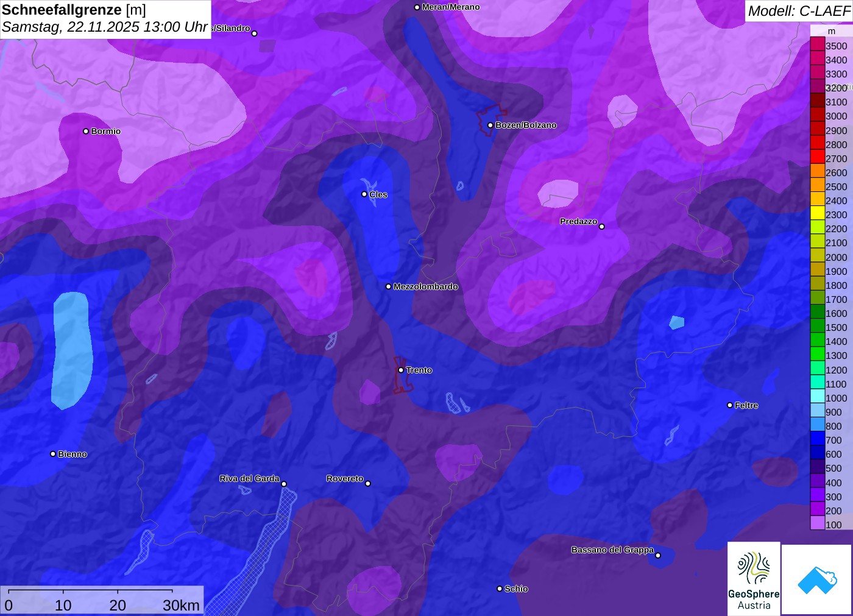Screen dimensions: 853x616
Task: Click the "30km" scale bar label
Action: tap(181, 605)
